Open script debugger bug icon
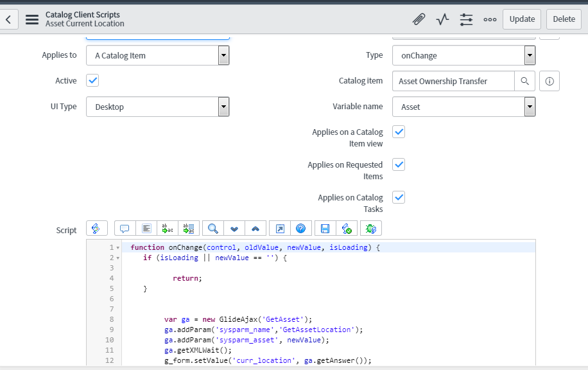 point(371,228)
